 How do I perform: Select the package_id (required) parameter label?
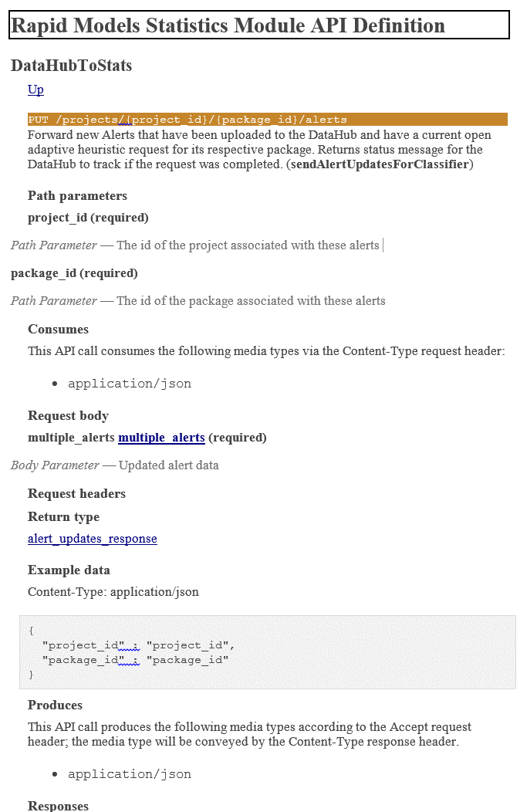(x=74, y=273)
